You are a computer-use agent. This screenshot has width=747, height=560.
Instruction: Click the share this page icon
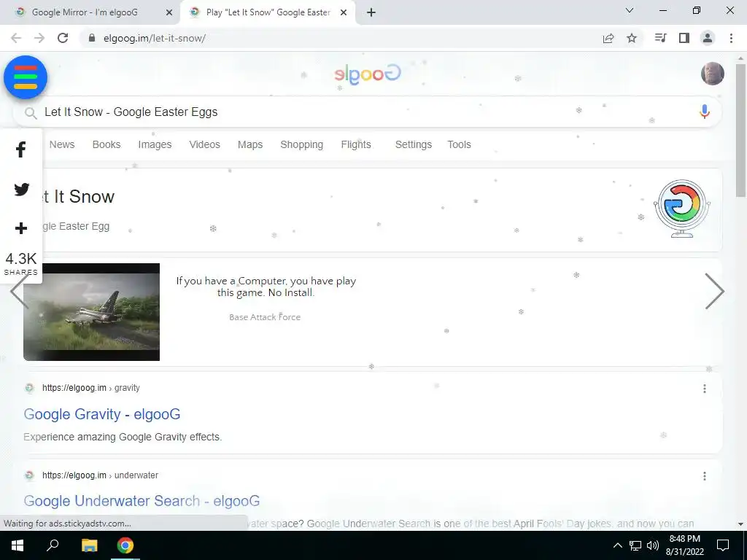pyautogui.click(x=608, y=38)
